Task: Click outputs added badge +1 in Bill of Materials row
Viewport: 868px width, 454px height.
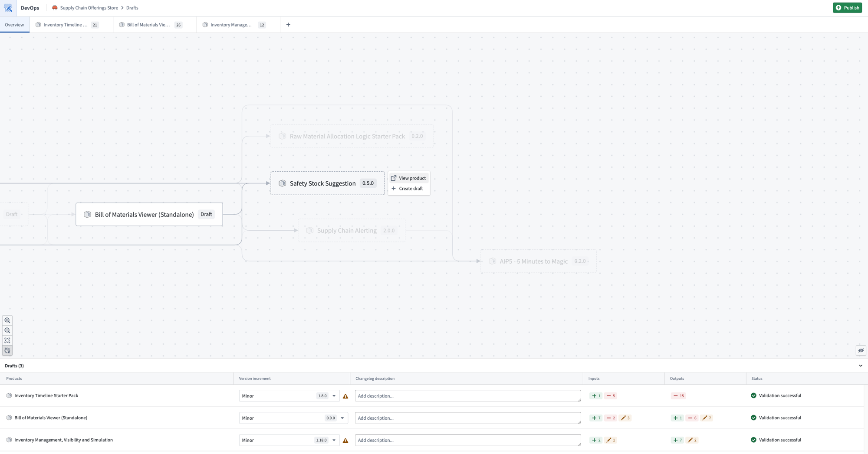Action: pyautogui.click(x=677, y=418)
